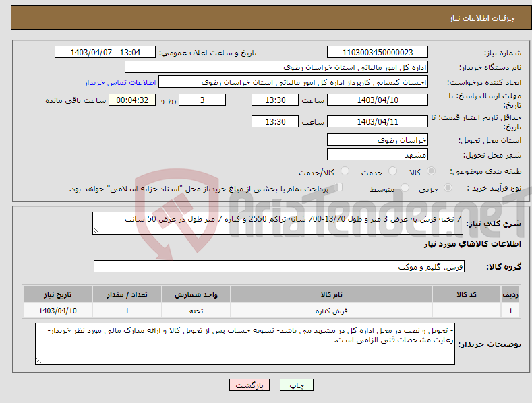This screenshot has height=403, width=532.
Task: Click the کد کالا cell showing --
Action: tap(467, 311)
